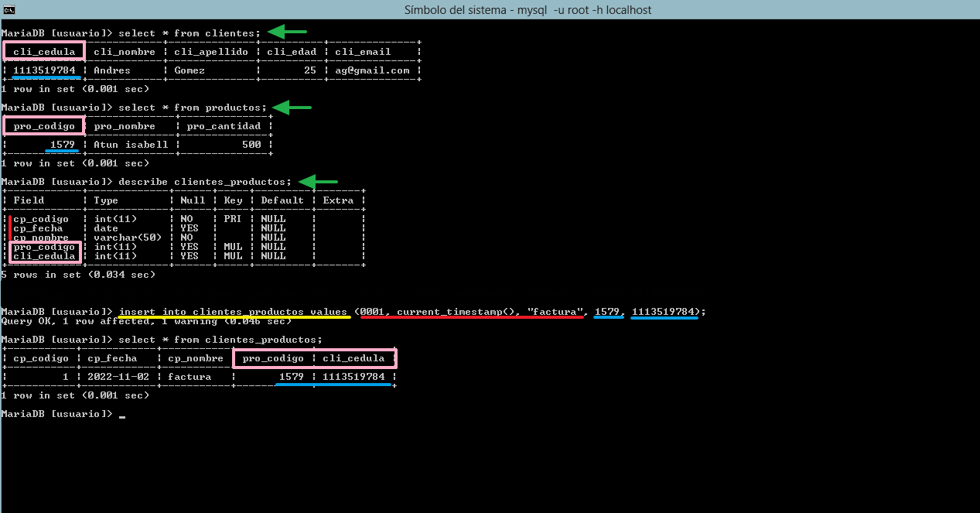Screen dimensions: 980x513
Task: Click cp_codigo in the describe Field column
Action: [x=41, y=219]
